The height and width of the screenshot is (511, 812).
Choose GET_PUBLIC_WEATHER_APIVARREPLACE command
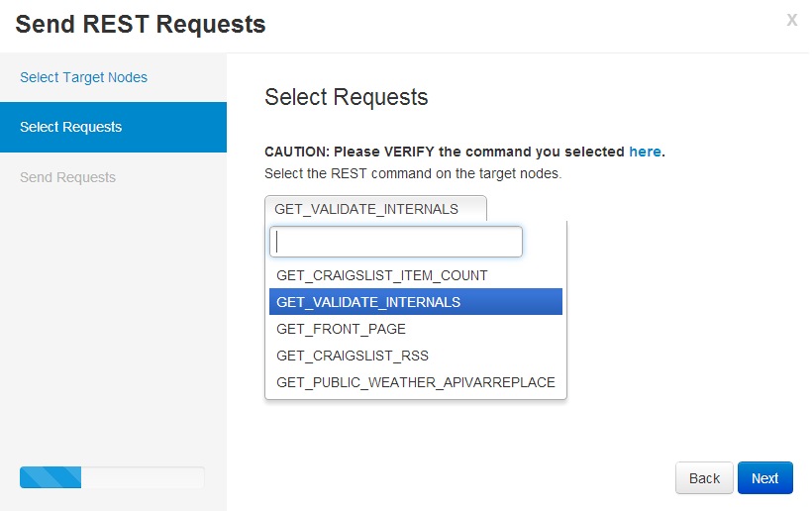coord(415,382)
